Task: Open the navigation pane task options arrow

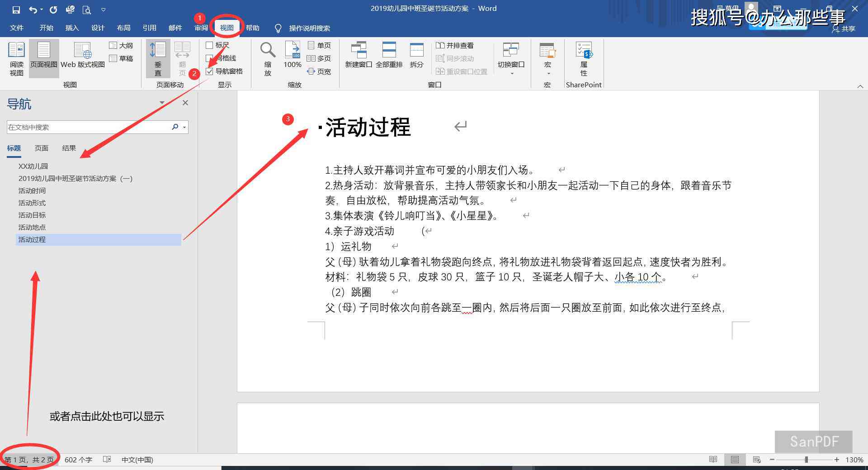Action: tap(162, 103)
